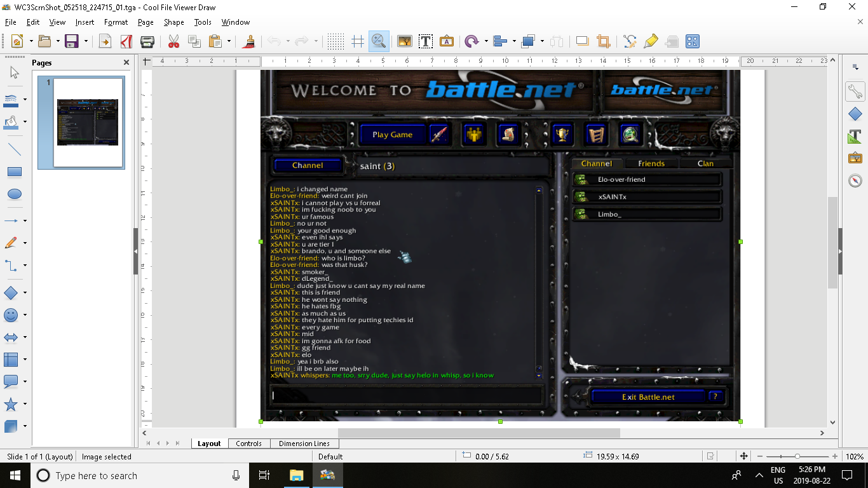This screenshot has height=488, width=868.
Task: Open the Tools menu
Action: click(203, 22)
